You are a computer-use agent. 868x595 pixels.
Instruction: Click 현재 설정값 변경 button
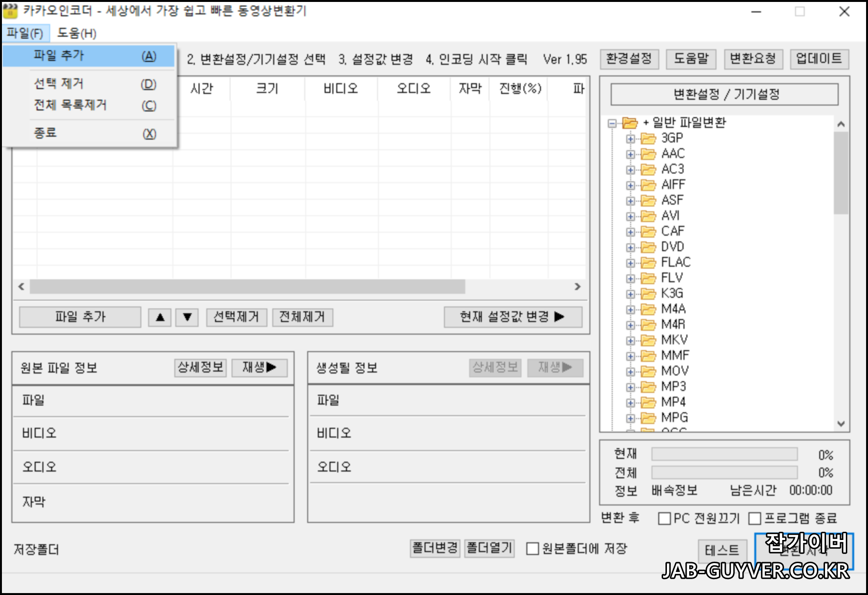pos(513,317)
